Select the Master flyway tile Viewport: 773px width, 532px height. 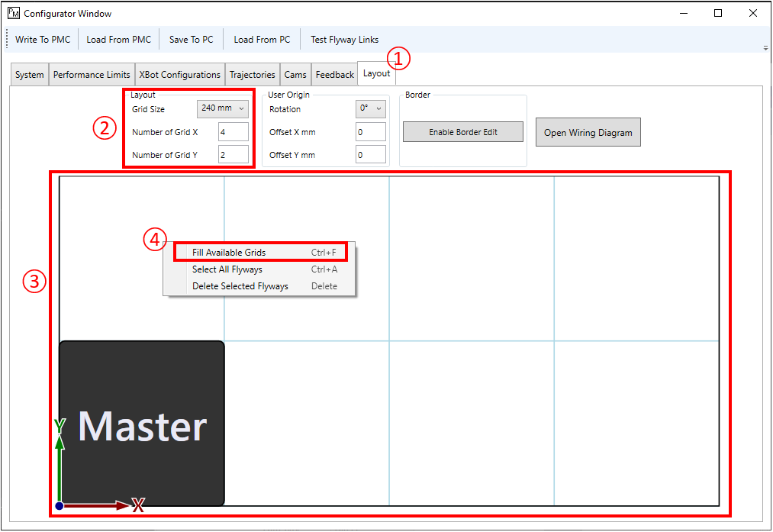pos(142,423)
